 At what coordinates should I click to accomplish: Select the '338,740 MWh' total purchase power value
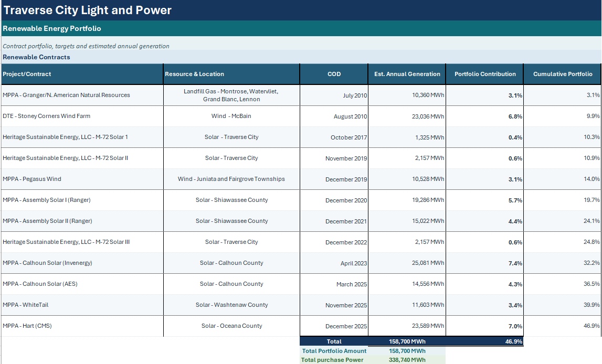(x=407, y=360)
